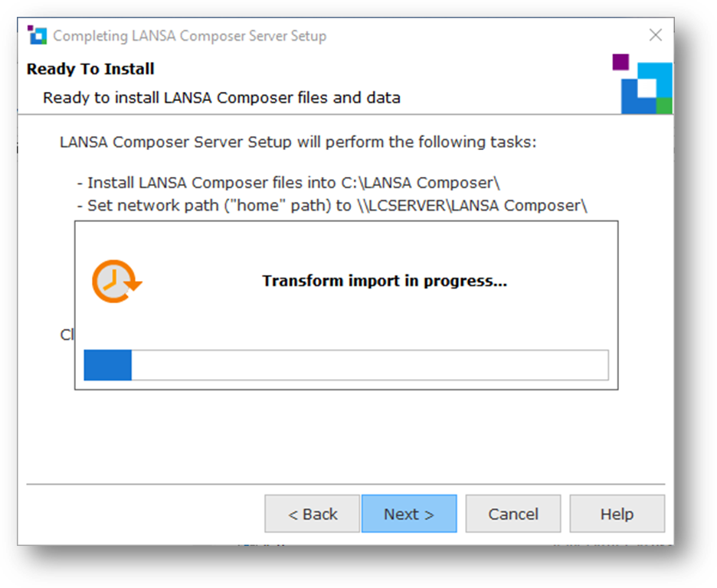Click the 'Ready To Install' heading
717x588 pixels.
click(90, 69)
